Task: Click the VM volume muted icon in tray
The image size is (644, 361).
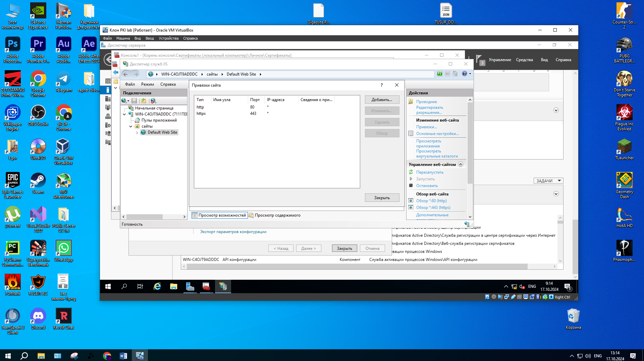Action: 522,287
